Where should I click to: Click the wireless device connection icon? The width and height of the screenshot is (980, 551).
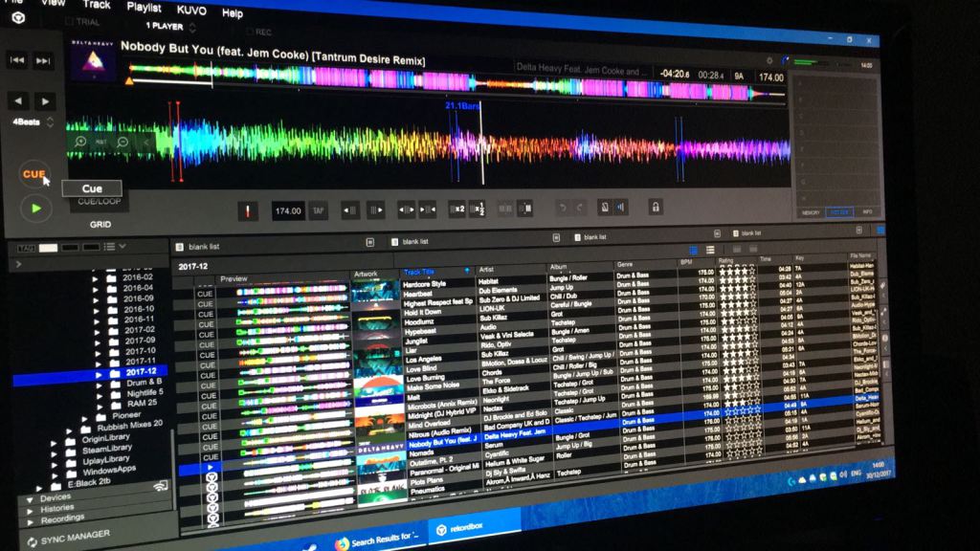pyautogui.click(x=161, y=485)
